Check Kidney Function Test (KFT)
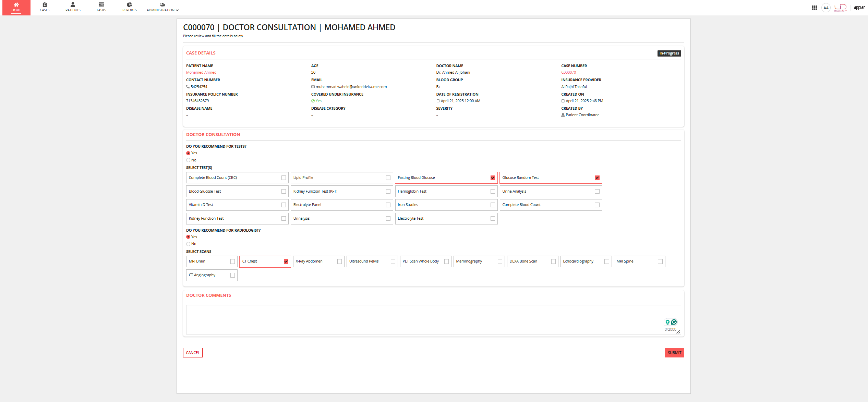The image size is (868, 402). 388,191
